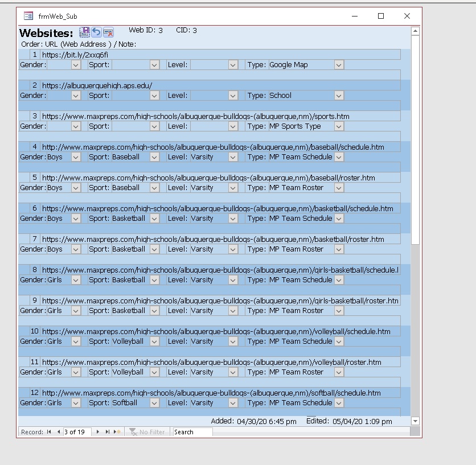Create a new blank record with star arrow
Viewport: 476px width, 465px height.
pyautogui.click(x=117, y=432)
